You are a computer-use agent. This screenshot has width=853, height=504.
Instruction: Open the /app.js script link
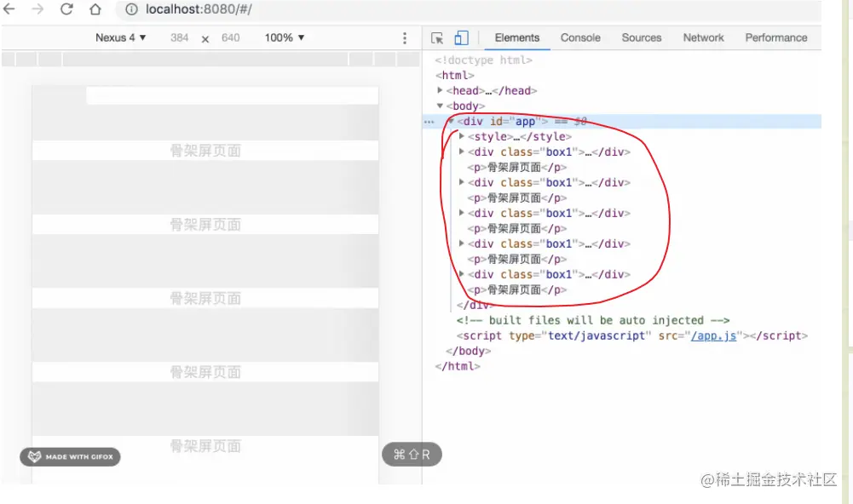click(x=713, y=335)
